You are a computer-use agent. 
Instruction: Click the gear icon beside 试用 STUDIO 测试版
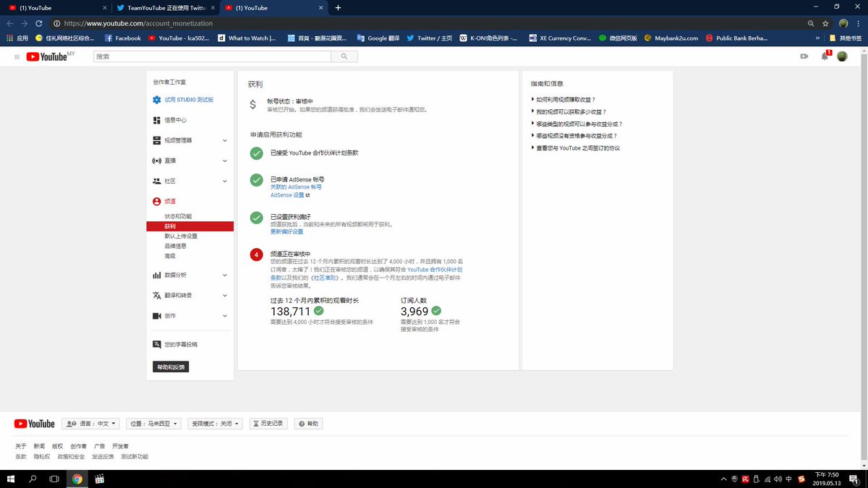click(157, 100)
